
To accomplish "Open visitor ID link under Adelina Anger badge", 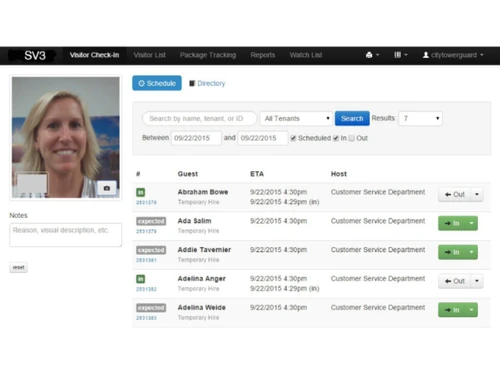I will 146,289.
